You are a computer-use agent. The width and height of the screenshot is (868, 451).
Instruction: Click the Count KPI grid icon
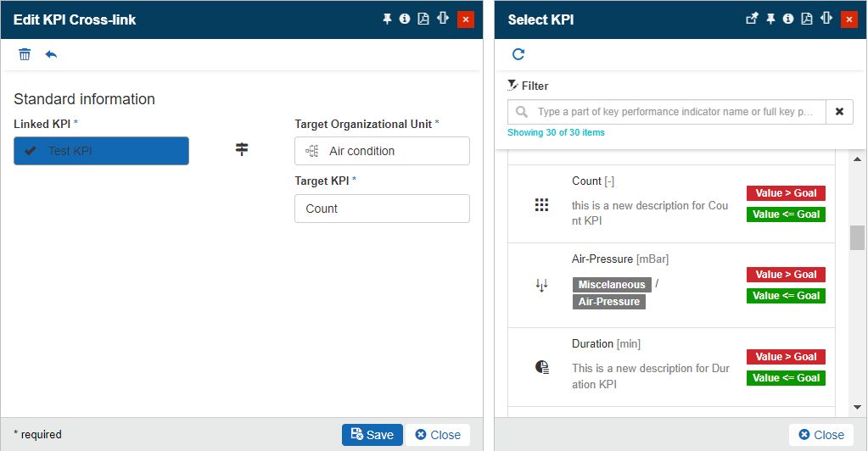point(541,205)
